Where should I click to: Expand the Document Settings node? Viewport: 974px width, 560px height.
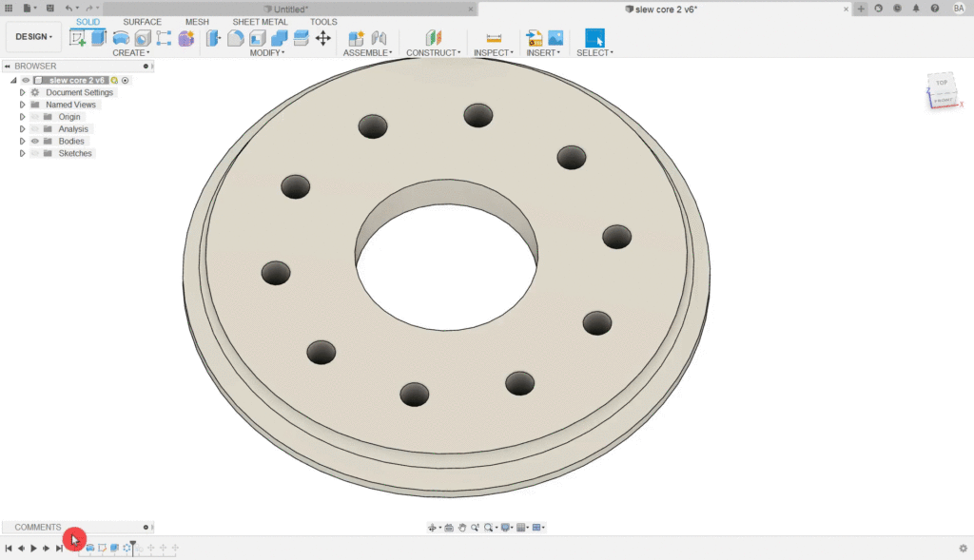(23, 92)
